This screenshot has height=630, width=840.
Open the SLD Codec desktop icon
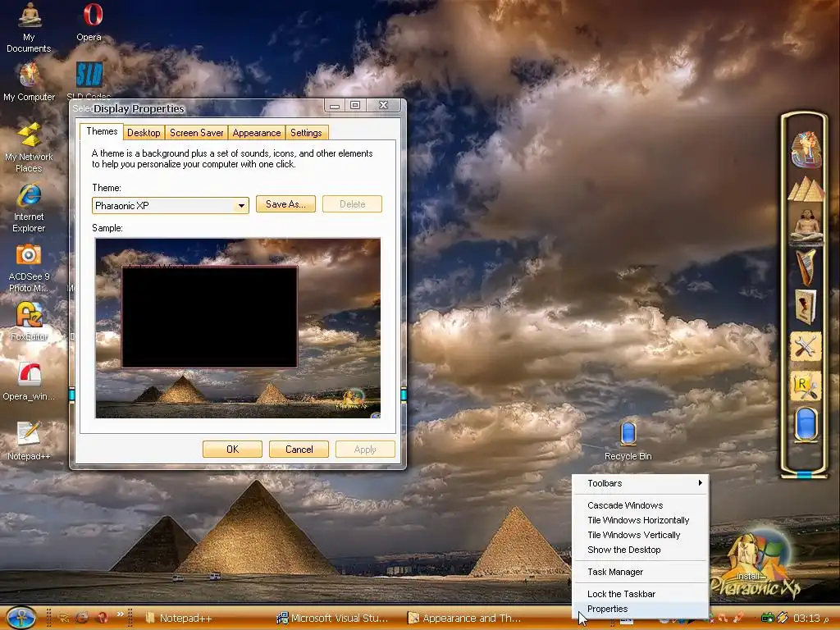click(89, 80)
